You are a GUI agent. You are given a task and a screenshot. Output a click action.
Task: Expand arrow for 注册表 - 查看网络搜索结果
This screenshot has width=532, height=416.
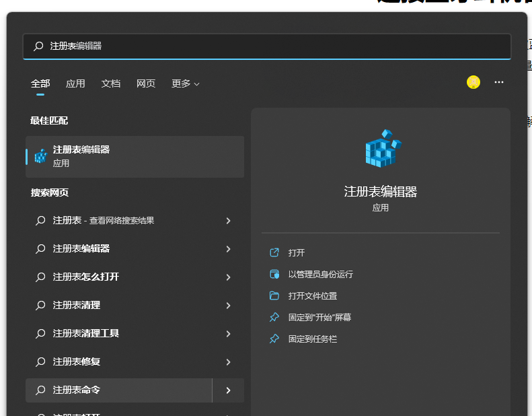pyautogui.click(x=229, y=221)
